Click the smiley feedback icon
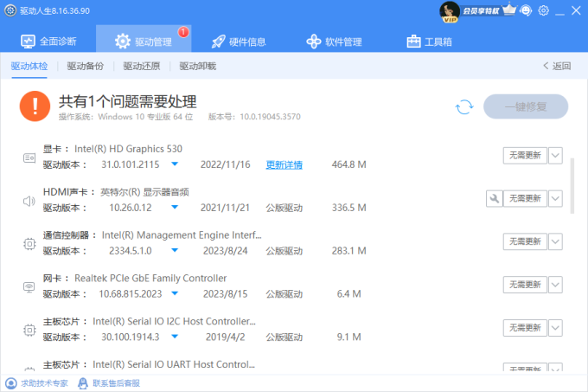The height and width of the screenshot is (392, 588). pyautogui.click(x=526, y=10)
